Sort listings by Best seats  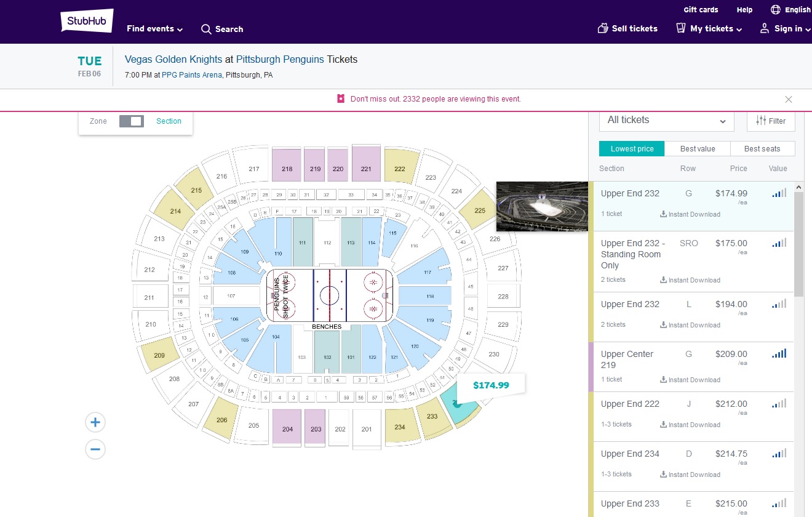[x=762, y=149]
